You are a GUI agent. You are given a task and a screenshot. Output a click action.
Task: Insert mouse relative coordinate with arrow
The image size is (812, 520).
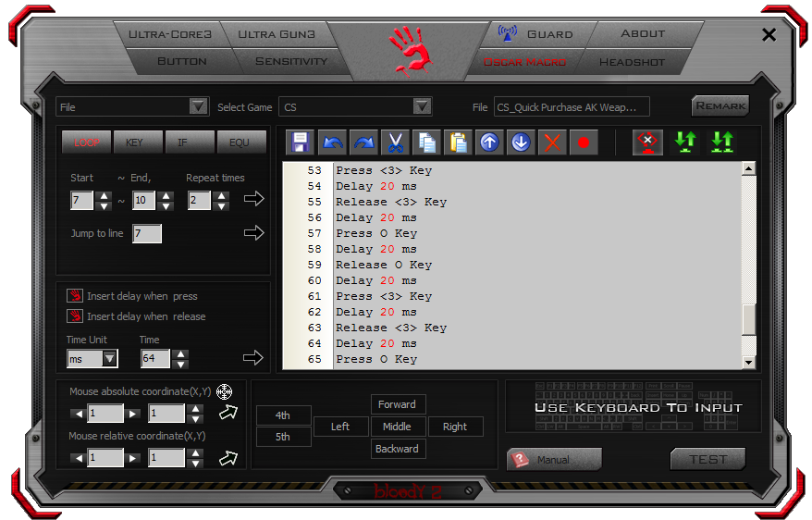pyautogui.click(x=228, y=458)
